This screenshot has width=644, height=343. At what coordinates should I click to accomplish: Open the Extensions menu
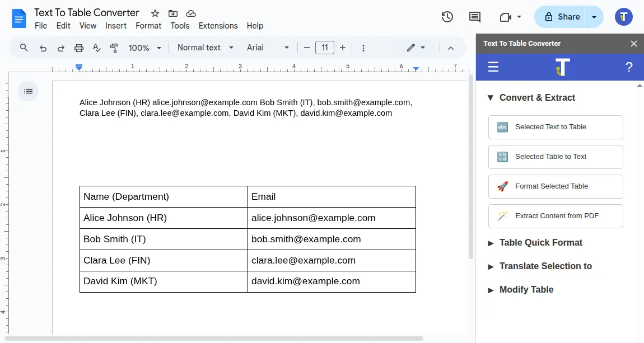tap(218, 26)
